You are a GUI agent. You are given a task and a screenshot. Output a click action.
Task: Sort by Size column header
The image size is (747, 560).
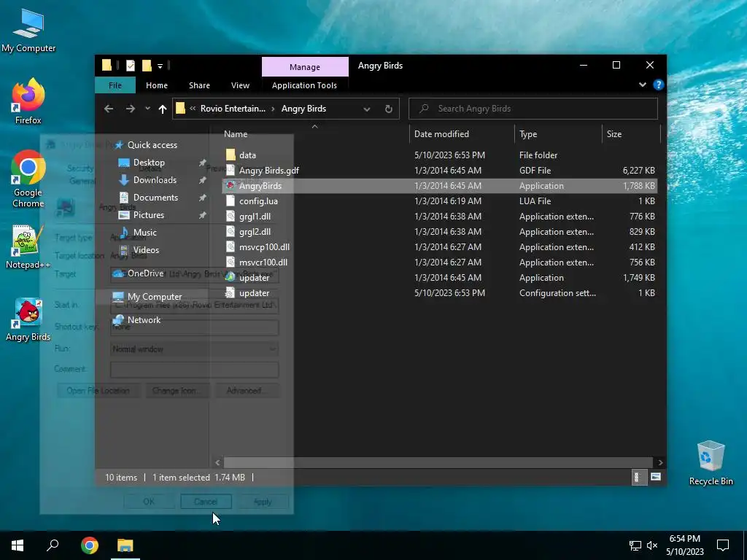tap(631, 134)
